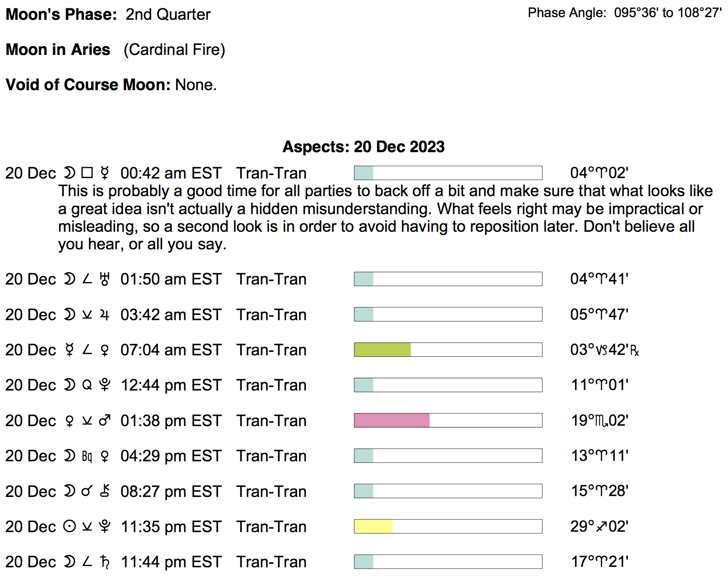Click the Chiron glyph in 08:27 pm row

pyautogui.click(x=105, y=491)
